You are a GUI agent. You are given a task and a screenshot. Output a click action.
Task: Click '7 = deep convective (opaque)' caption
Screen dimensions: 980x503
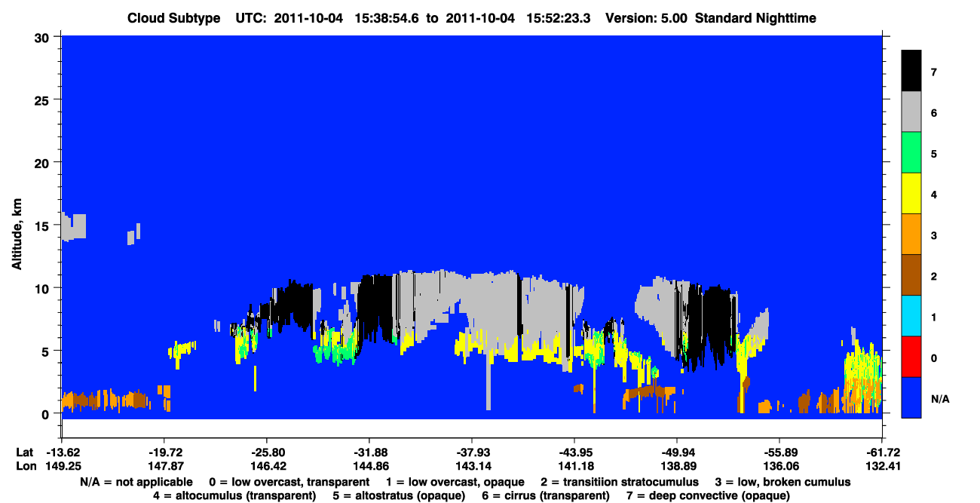(x=707, y=495)
